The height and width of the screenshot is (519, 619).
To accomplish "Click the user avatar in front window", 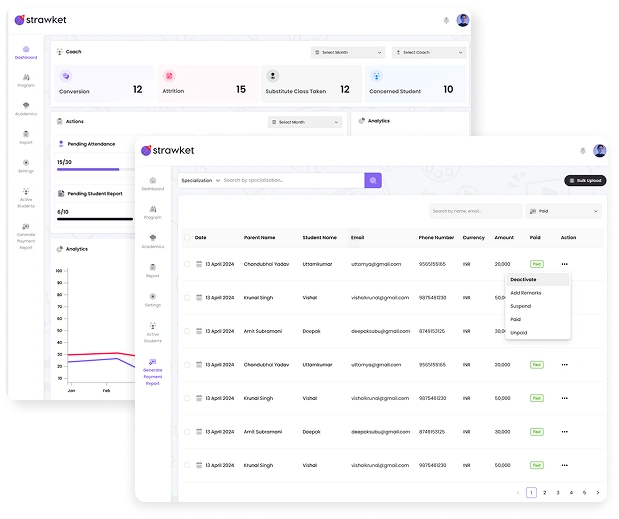I will [600, 151].
